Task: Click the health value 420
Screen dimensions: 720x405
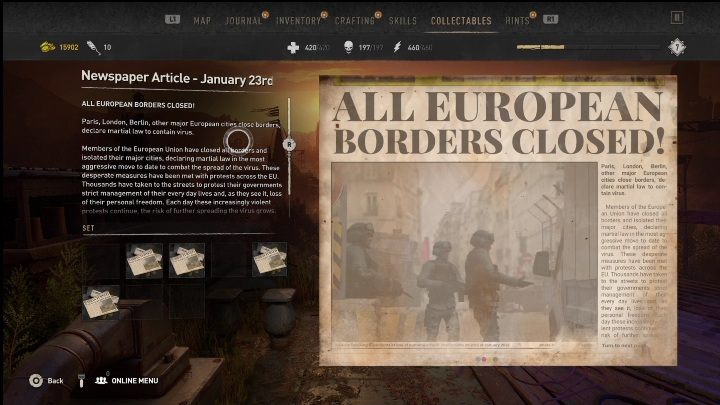Action: (x=310, y=47)
